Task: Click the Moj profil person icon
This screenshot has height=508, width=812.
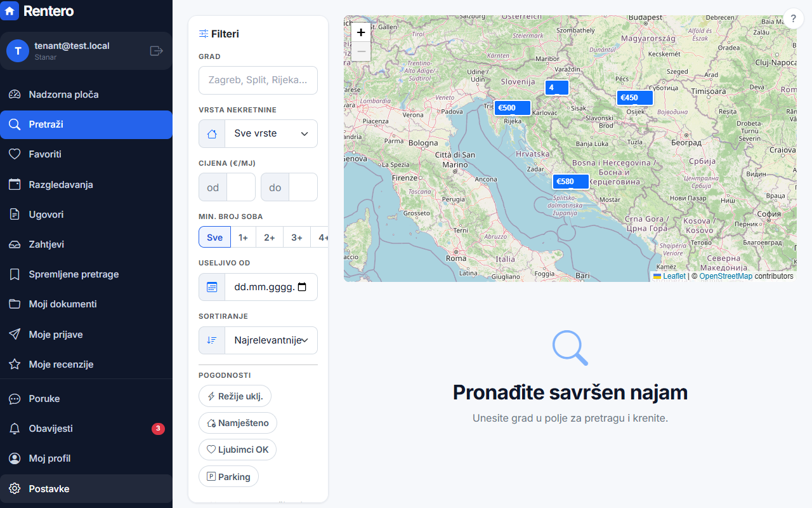Action: (x=15, y=458)
